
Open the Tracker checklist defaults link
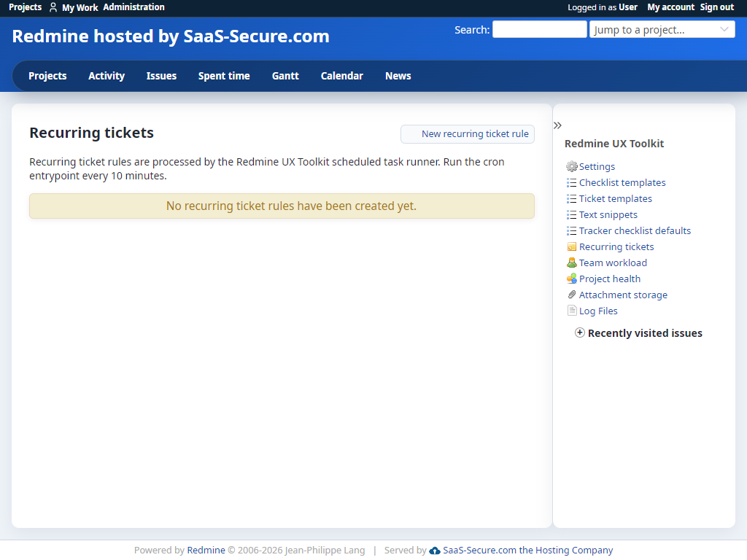(635, 231)
